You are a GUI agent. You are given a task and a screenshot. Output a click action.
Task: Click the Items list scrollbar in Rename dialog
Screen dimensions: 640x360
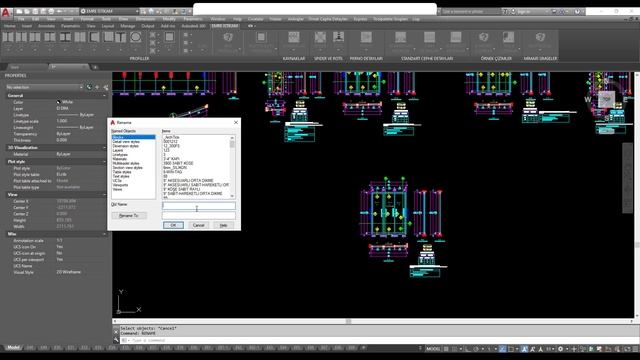(232, 167)
